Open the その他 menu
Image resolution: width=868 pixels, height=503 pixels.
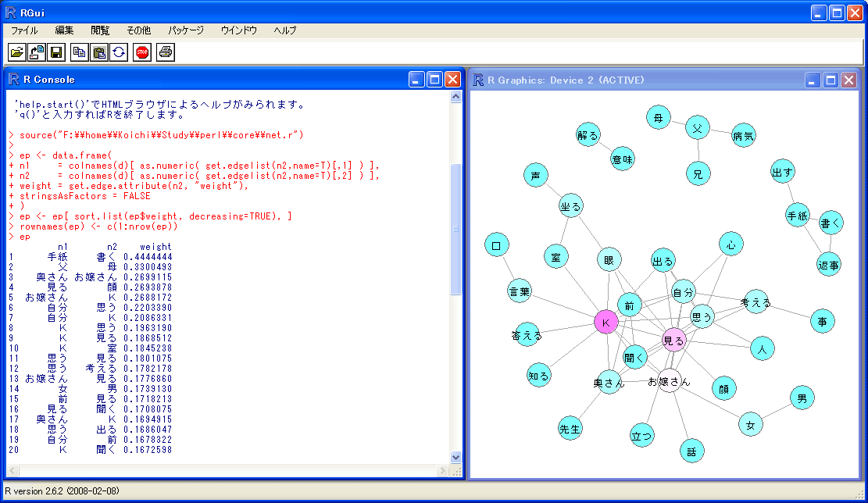point(138,30)
